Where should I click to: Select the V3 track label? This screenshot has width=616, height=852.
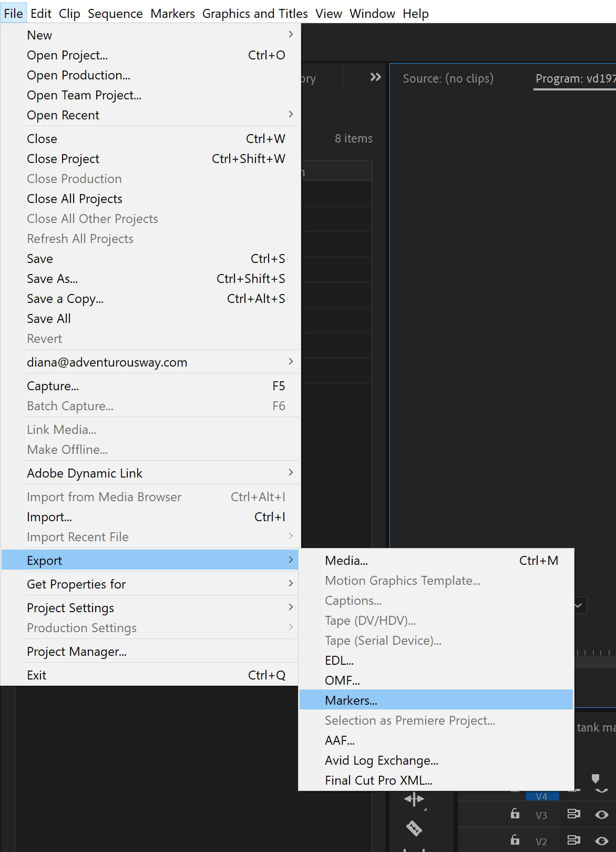[x=541, y=815]
